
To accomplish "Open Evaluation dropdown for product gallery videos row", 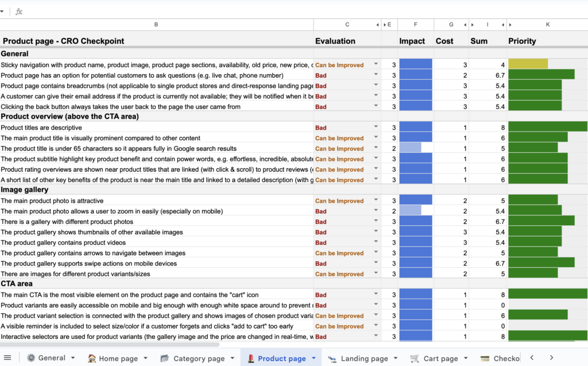I will [x=376, y=242].
